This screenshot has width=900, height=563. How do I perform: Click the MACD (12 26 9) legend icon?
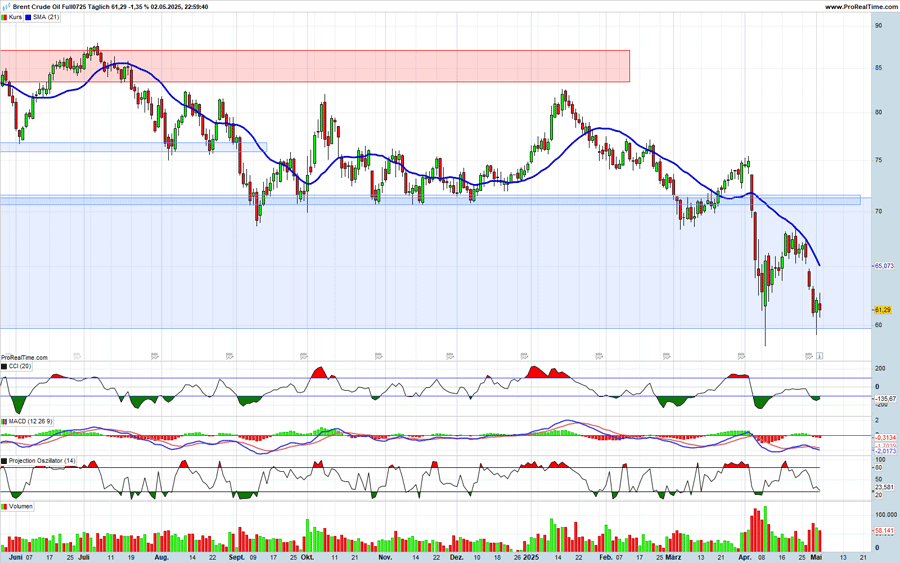(4, 422)
